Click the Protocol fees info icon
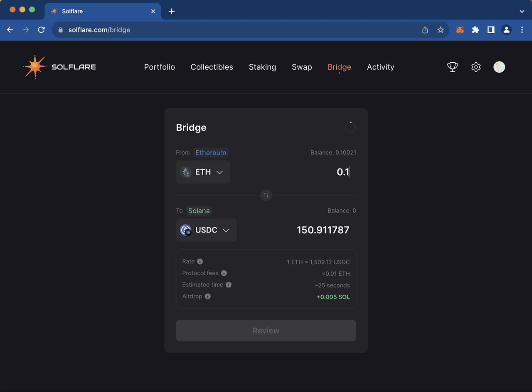Viewport: 532px width, 392px height. pos(224,273)
